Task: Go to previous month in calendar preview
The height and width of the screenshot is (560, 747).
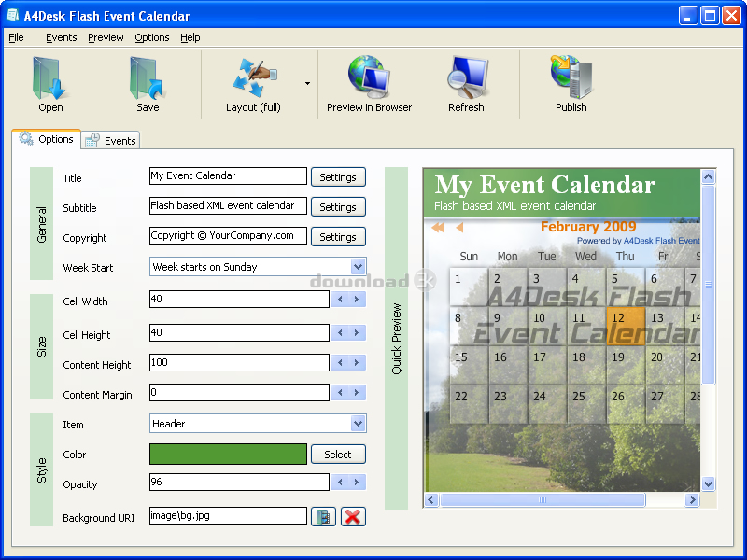Action: [x=459, y=228]
